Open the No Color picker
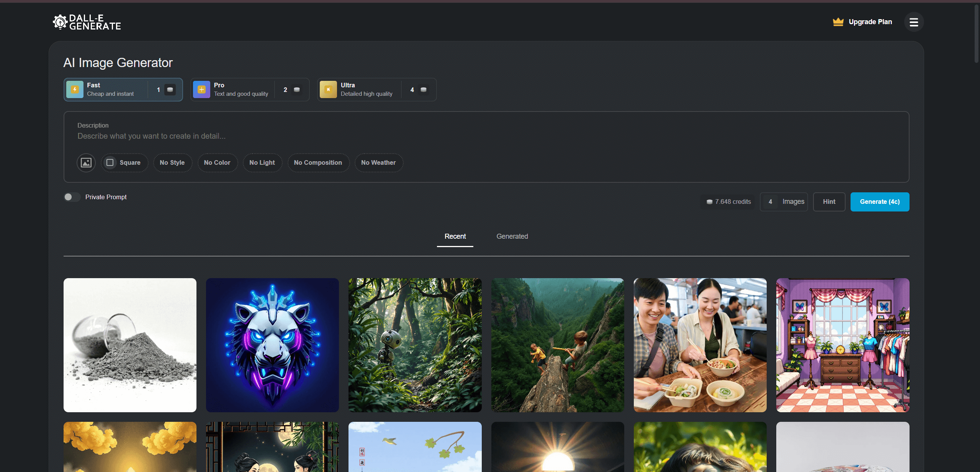Screen dimensions: 980x472 pos(217,163)
